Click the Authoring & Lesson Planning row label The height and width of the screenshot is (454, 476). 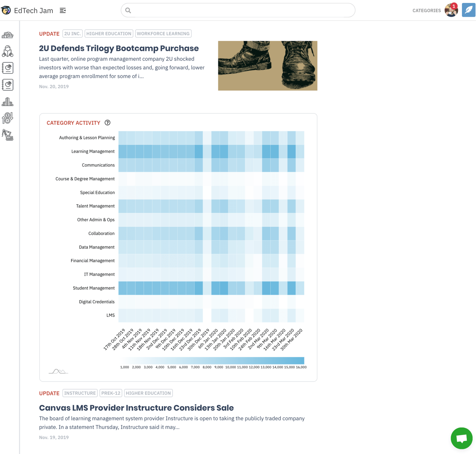pos(87,138)
